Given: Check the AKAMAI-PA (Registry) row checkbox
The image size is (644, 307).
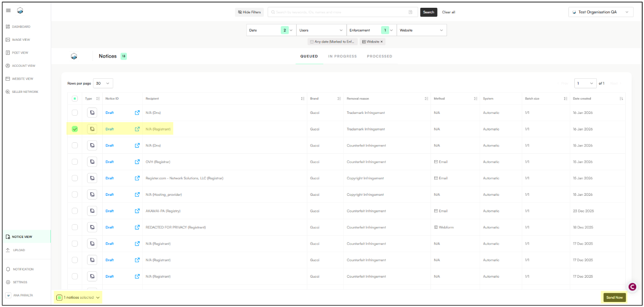Looking at the screenshot, I should tap(75, 211).
